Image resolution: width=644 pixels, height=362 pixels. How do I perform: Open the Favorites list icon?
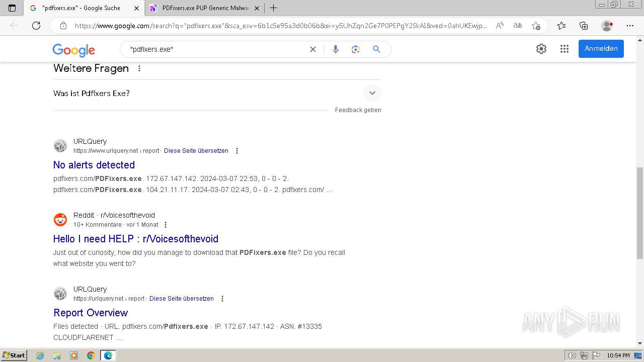[x=561, y=26]
